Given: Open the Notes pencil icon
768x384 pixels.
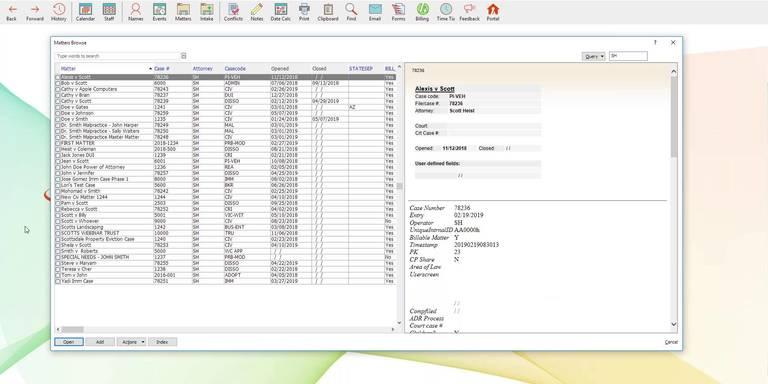Looking at the screenshot, I should point(257,12).
